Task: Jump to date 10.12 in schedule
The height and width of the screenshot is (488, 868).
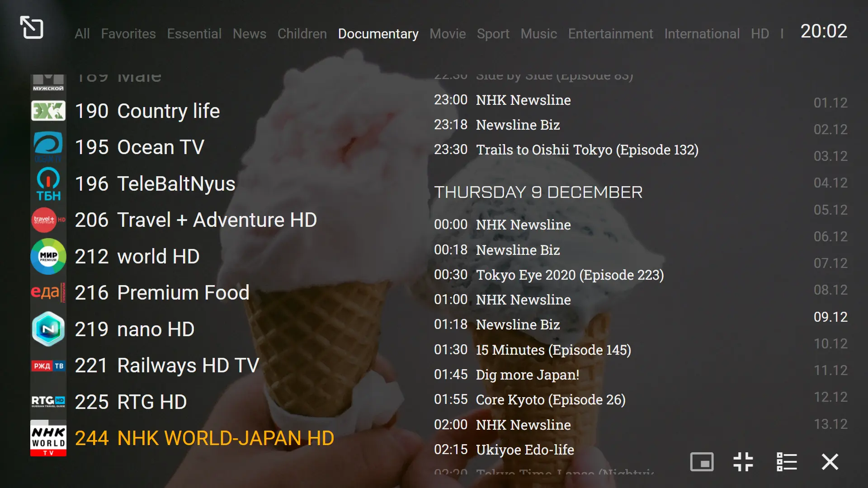Action: [830, 344]
